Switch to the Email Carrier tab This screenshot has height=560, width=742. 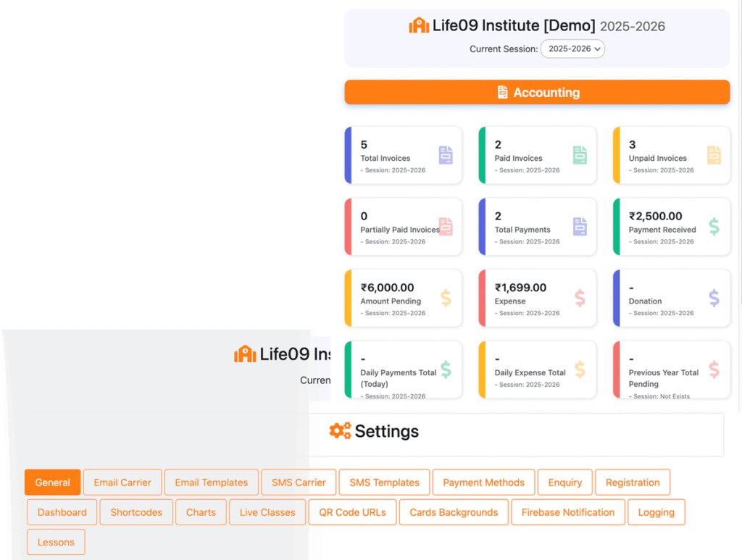122,482
